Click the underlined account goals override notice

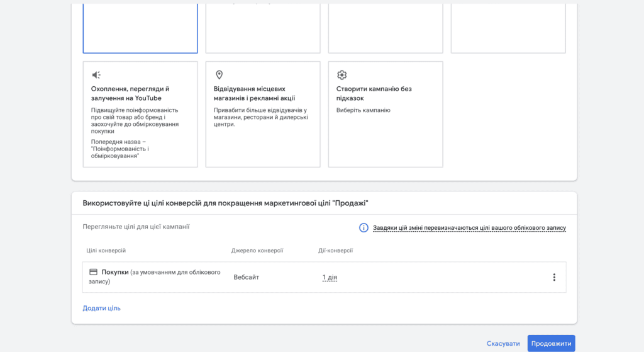coord(469,228)
